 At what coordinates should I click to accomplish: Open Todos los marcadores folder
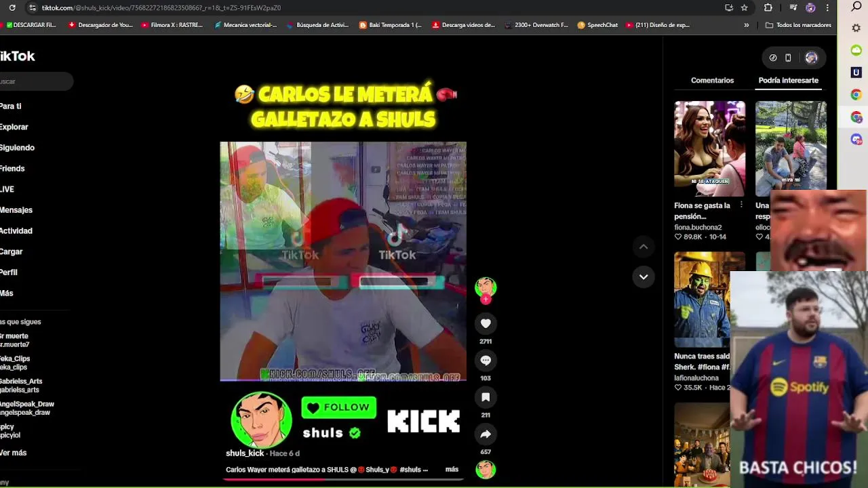point(798,25)
